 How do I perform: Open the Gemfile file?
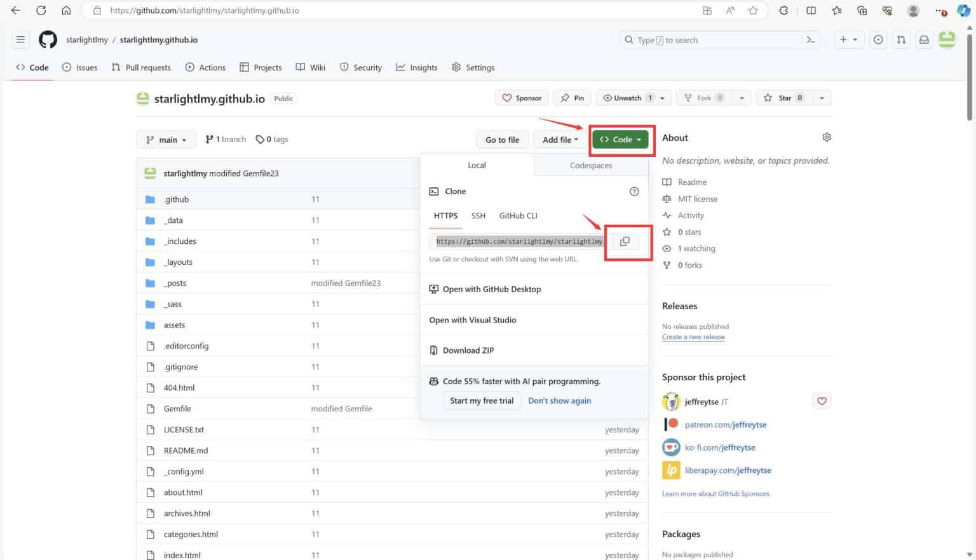[177, 409]
